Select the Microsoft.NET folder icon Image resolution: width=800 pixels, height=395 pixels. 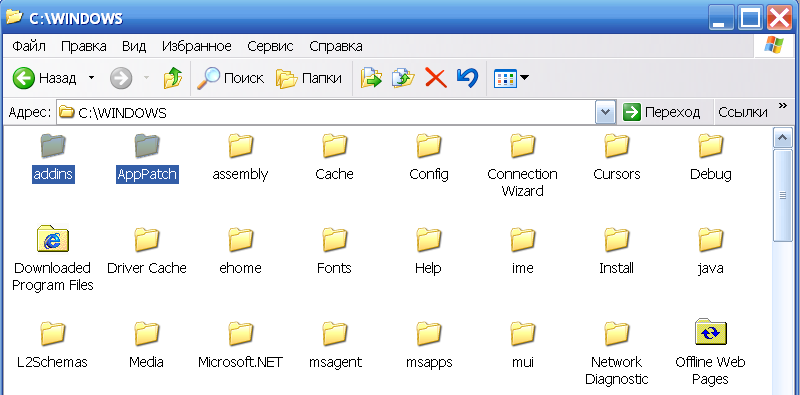pyautogui.click(x=241, y=334)
